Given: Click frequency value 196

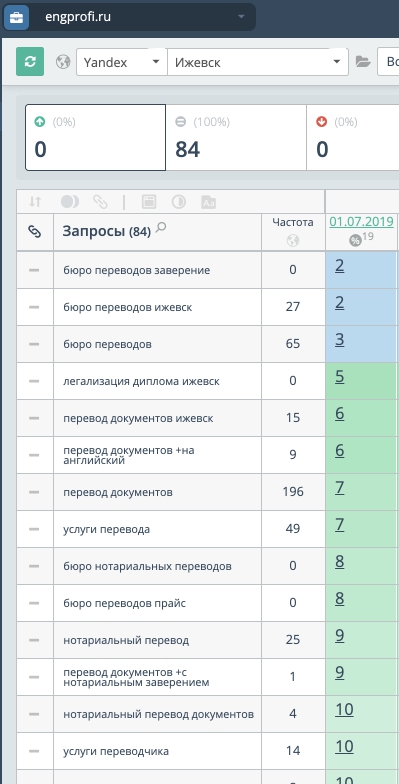Looking at the screenshot, I should click(293, 492).
